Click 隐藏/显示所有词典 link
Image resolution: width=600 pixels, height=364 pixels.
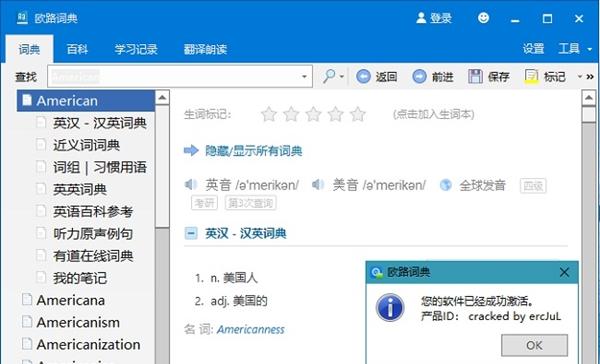tap(254, 151)
